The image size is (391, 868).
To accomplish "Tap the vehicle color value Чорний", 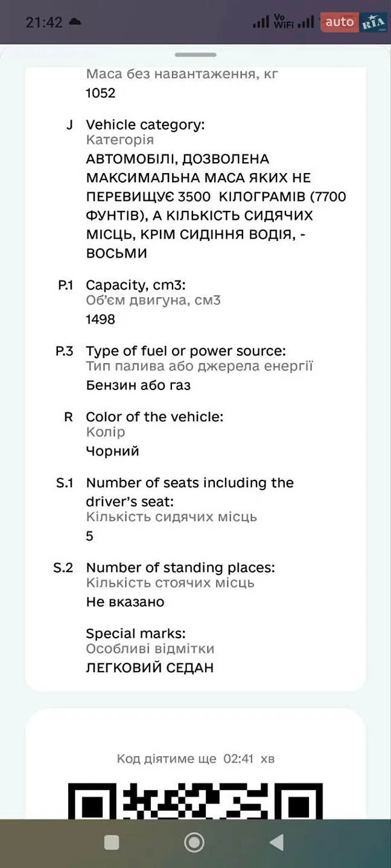I will coord(113,451).
